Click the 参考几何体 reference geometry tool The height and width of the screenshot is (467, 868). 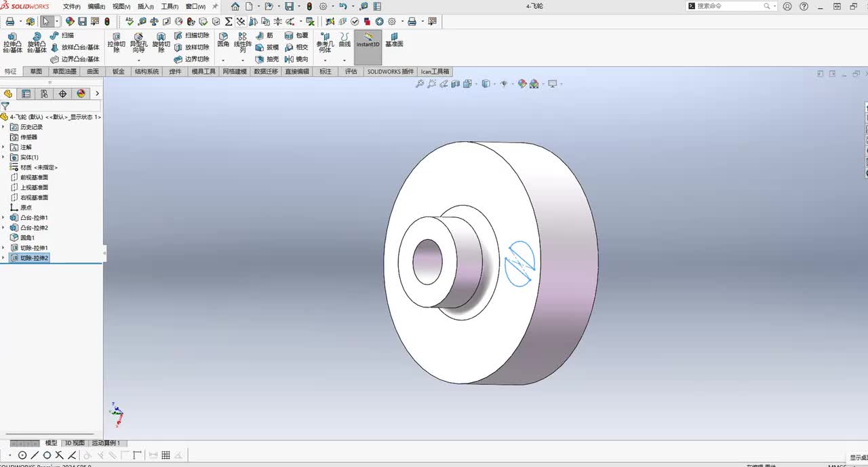click(x=325, y=43)
